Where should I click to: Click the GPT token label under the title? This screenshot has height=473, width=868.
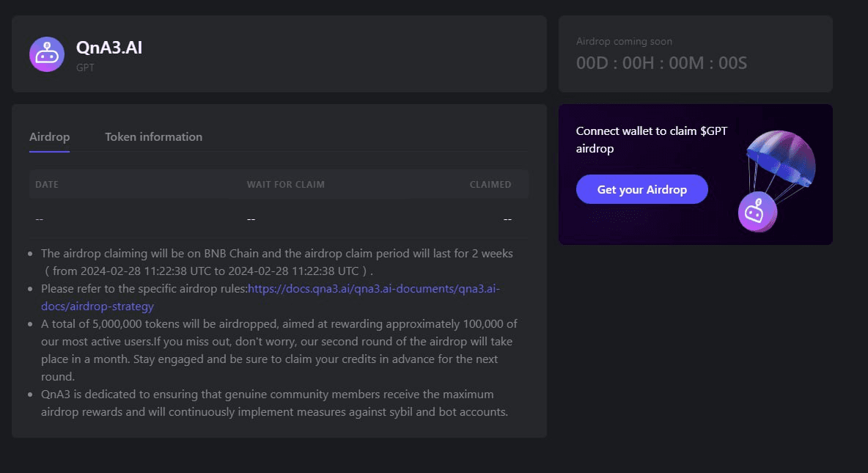point(85,67)
